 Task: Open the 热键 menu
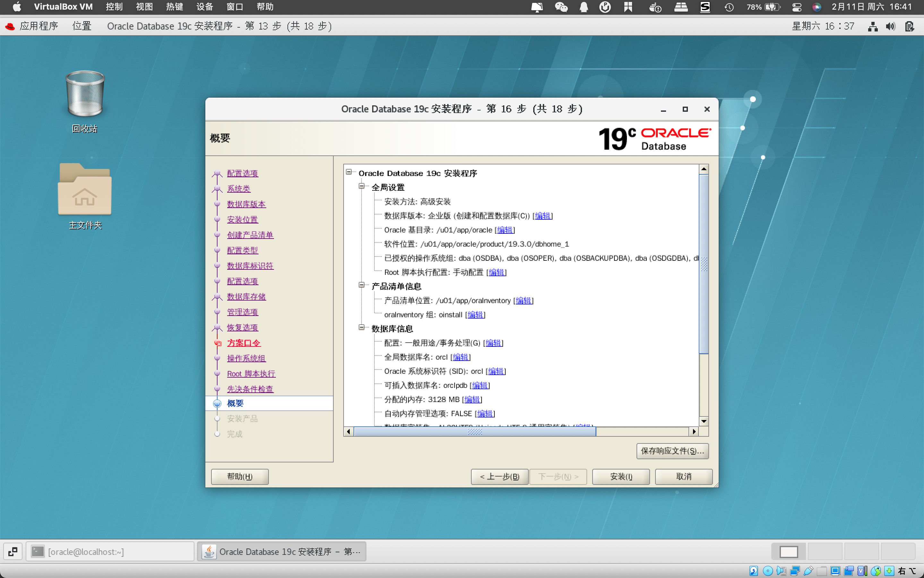pos(175,7)
